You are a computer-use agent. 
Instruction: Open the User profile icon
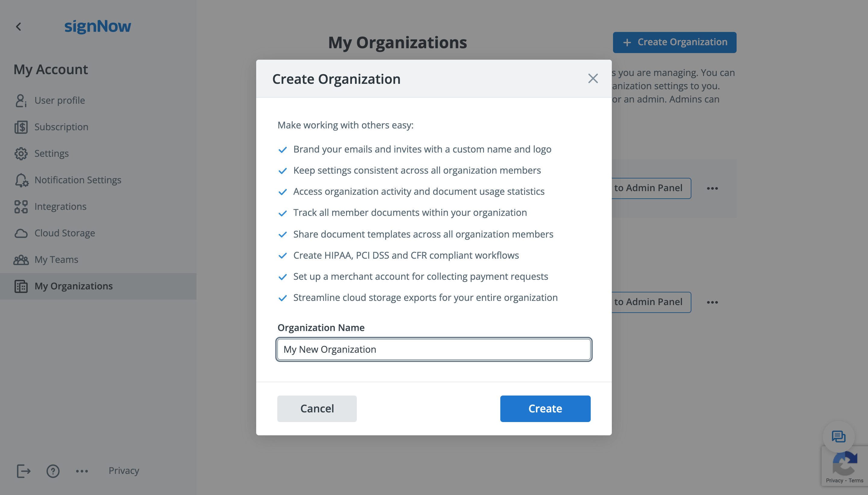click(21, 101)
